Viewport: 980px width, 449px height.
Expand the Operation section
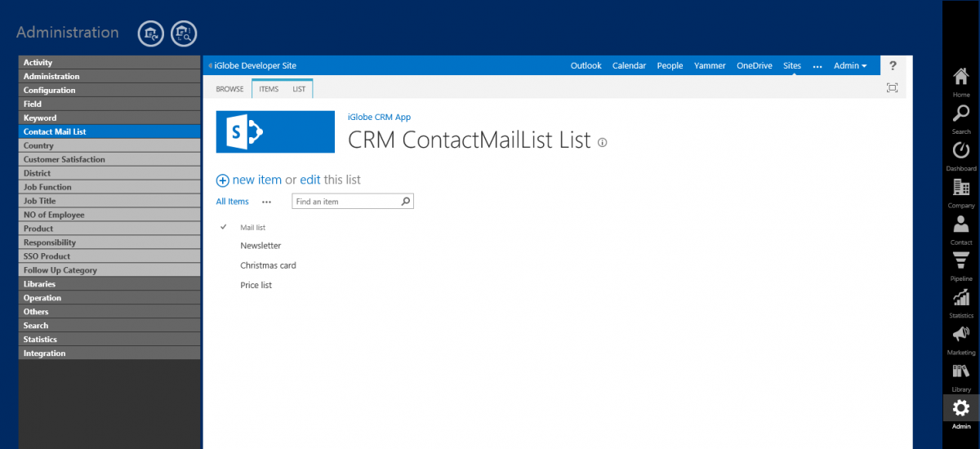click(x=109, y=298)
